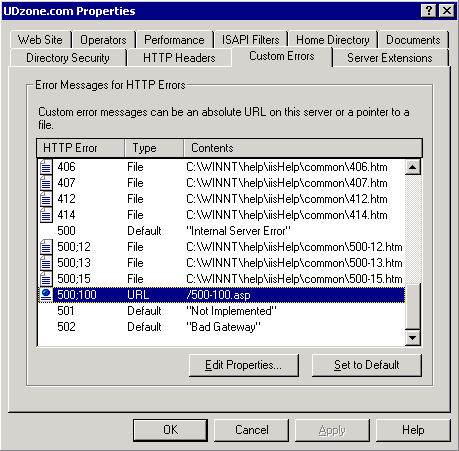This screenshot has width=459, height=451.
Task: Select the 501 Not Implemented row
Action: point(221,311)
